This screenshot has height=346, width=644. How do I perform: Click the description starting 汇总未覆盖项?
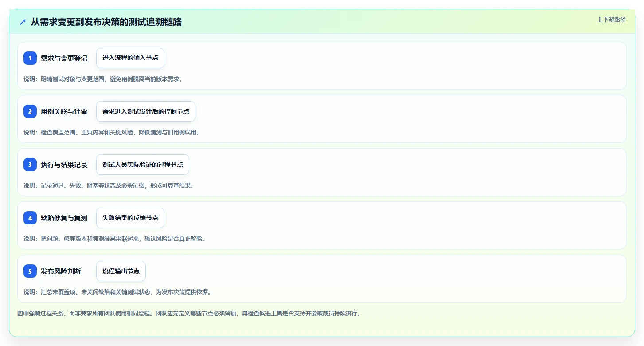pos(117,292)
